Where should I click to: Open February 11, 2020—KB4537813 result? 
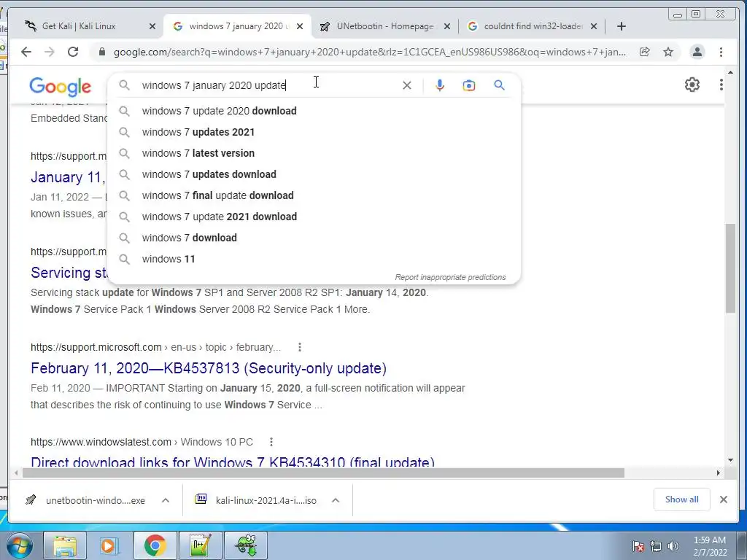pos(209,368)
